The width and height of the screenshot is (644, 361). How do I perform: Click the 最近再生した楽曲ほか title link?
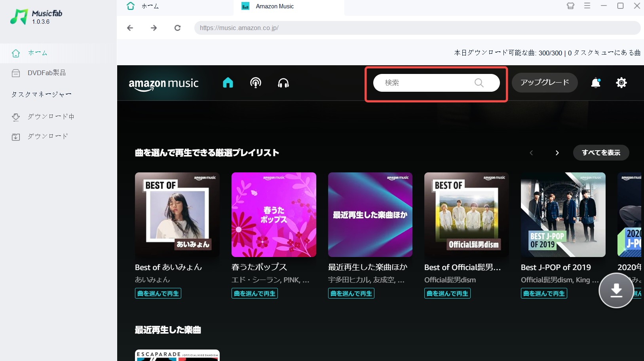[x=368, y=267]
